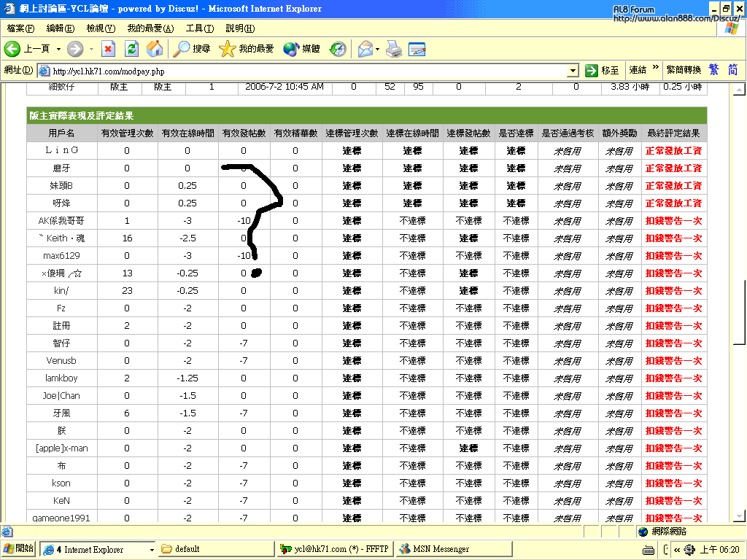Open the address bar URL dropdown

[x=573, y=71]
